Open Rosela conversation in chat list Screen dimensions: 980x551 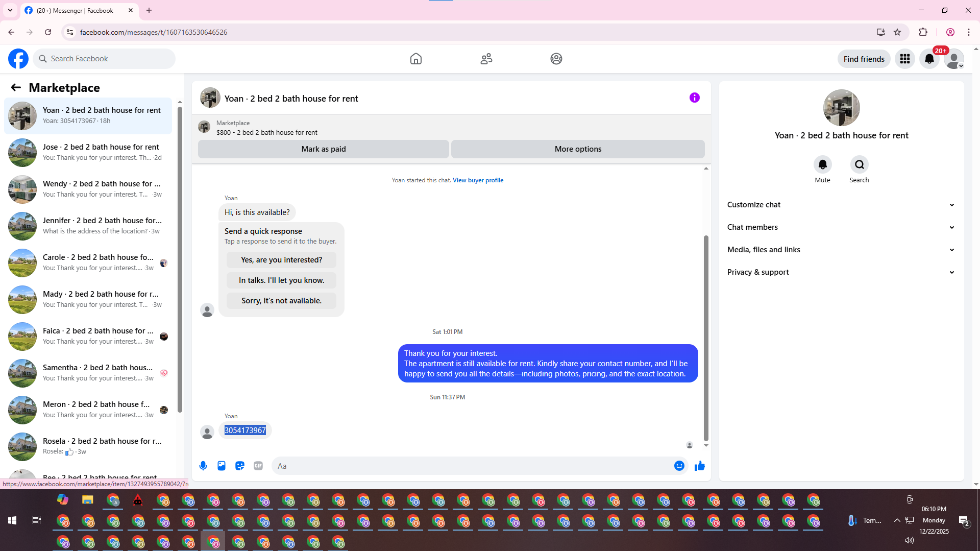coord(88,447)
